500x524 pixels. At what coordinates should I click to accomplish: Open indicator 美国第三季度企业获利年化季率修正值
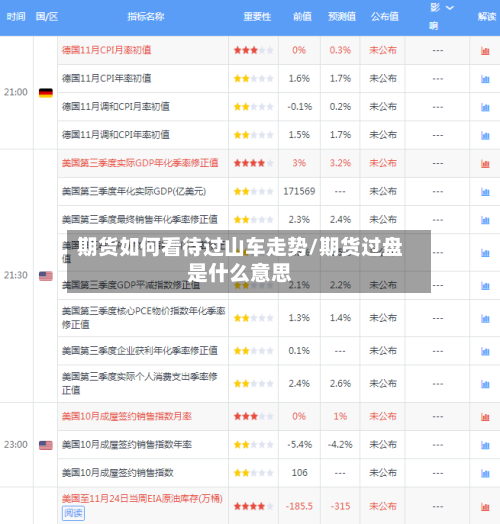pyautogui.click(x=140, y=351)
